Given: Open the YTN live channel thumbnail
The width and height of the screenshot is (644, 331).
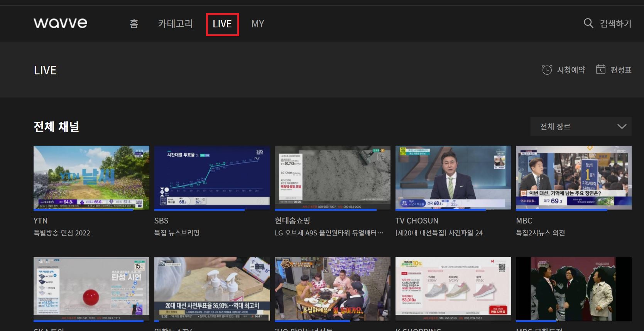Looking at the screenshot, I should coord(91,178).
